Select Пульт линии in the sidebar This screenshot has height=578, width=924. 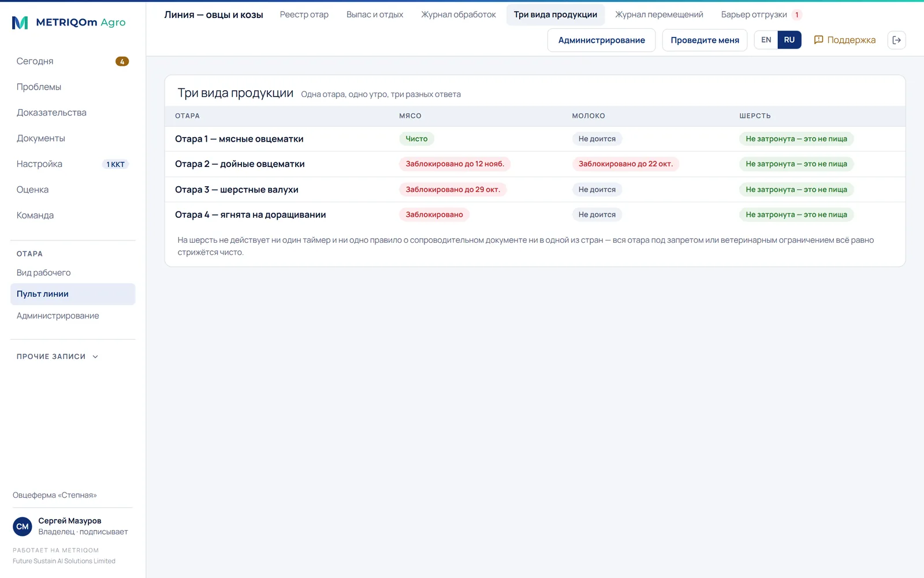click(73, 294)
